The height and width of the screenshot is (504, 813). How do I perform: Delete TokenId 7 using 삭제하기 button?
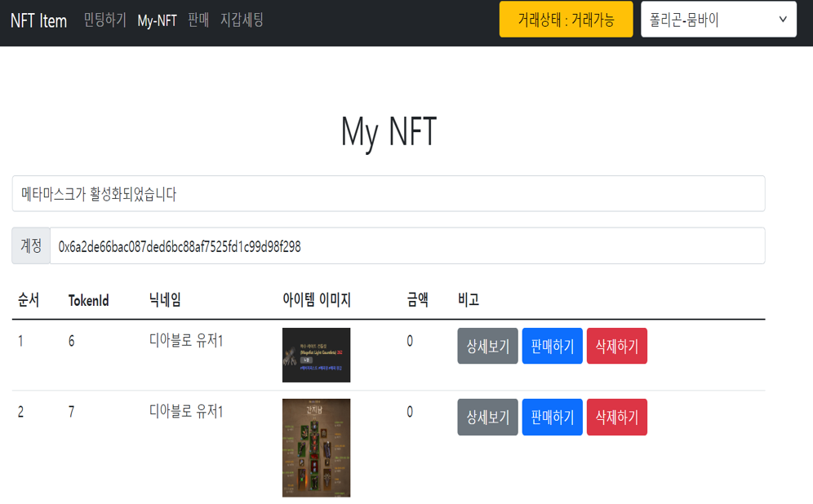(x=616, y=417)
